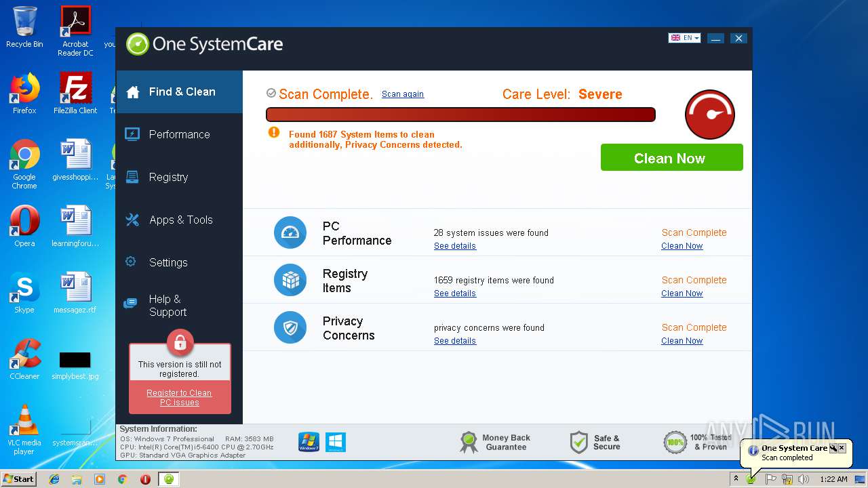Open the Windows Start menu
Image resolution: width=868 pixels, height=488 pixels.
(18, 479)
